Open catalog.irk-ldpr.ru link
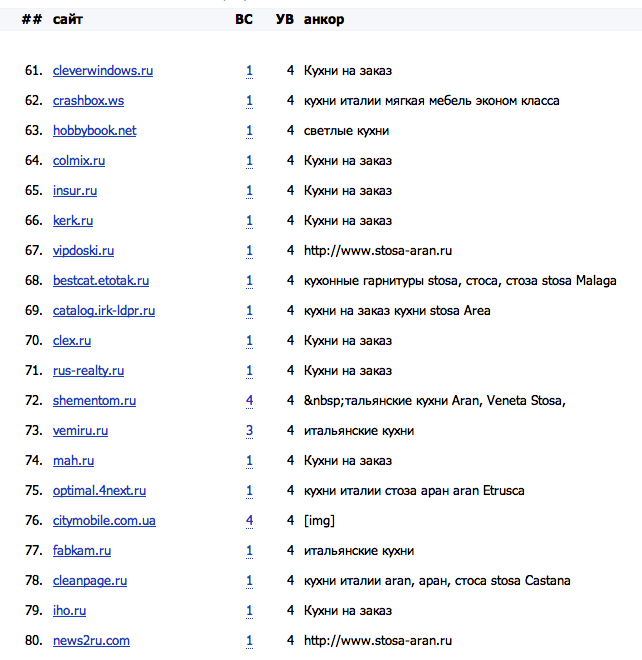 pos(104,311)
